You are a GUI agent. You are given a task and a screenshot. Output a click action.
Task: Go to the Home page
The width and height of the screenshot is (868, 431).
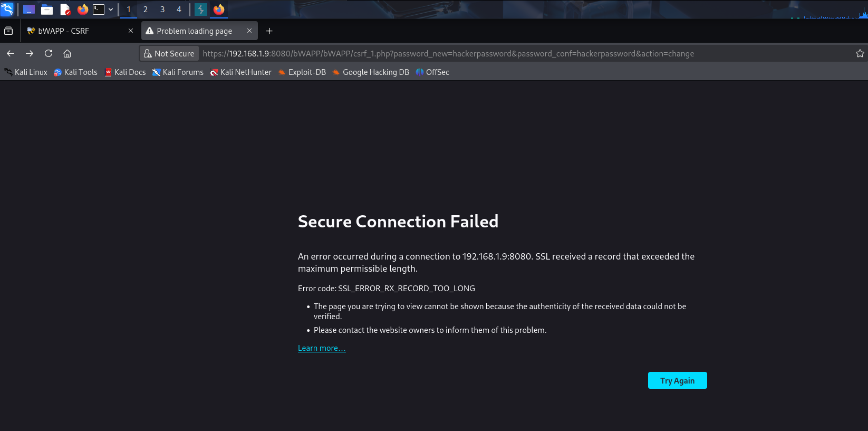[x=67, y=53]
